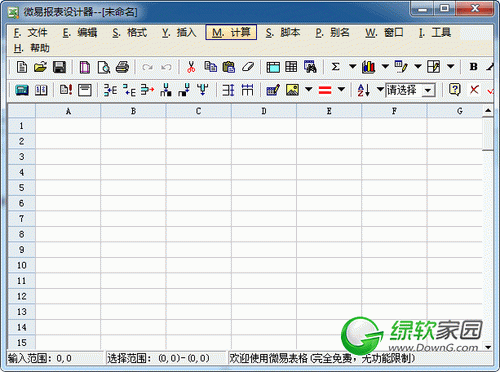Toggle Bold text formatting
The width and height of the screenshot is (500, 372).
[473, 67]
